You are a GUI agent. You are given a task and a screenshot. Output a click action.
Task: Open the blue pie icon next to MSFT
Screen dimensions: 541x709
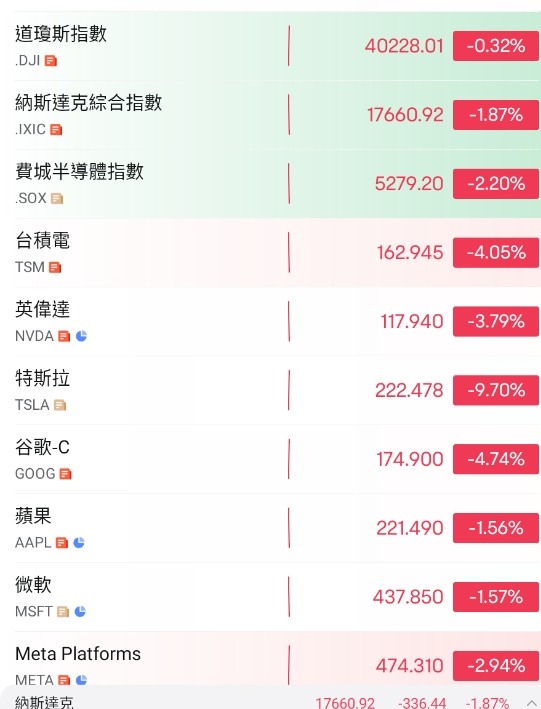(x=80, y=611)
